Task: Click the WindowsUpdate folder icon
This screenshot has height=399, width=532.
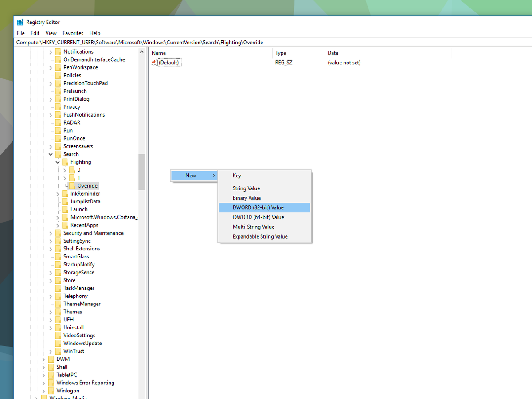Action: coord(59,343)
